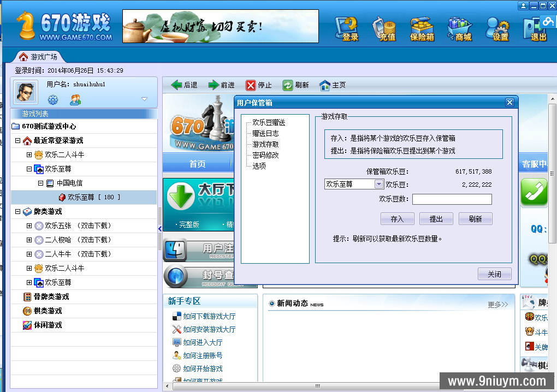The width and height of the screenshot is (557, 392).
Task: Open the 设置 settings icon
Action: tap(497, 27)
